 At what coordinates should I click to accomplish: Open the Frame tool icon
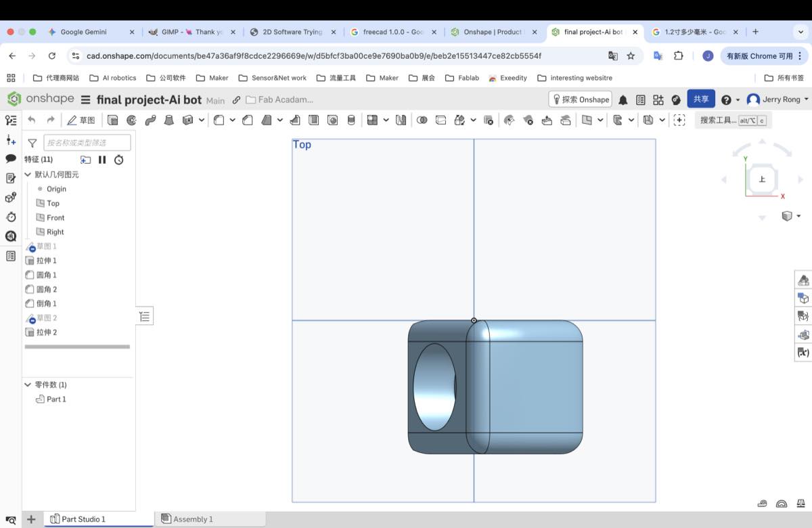coord(618,120)
